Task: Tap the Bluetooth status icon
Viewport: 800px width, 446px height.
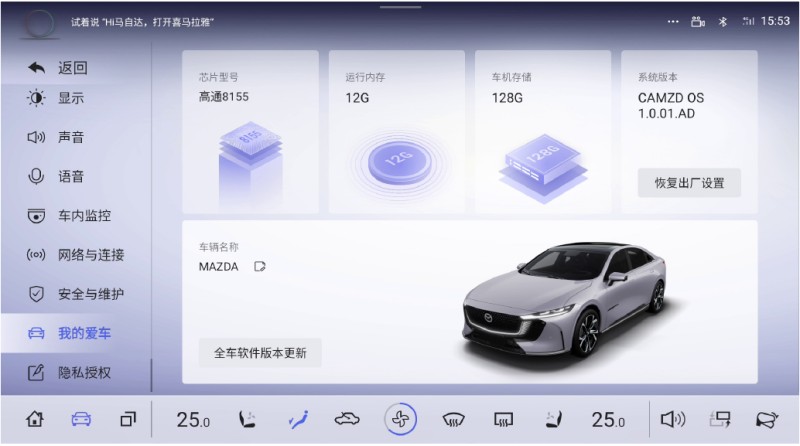Action: pos(722,21)
